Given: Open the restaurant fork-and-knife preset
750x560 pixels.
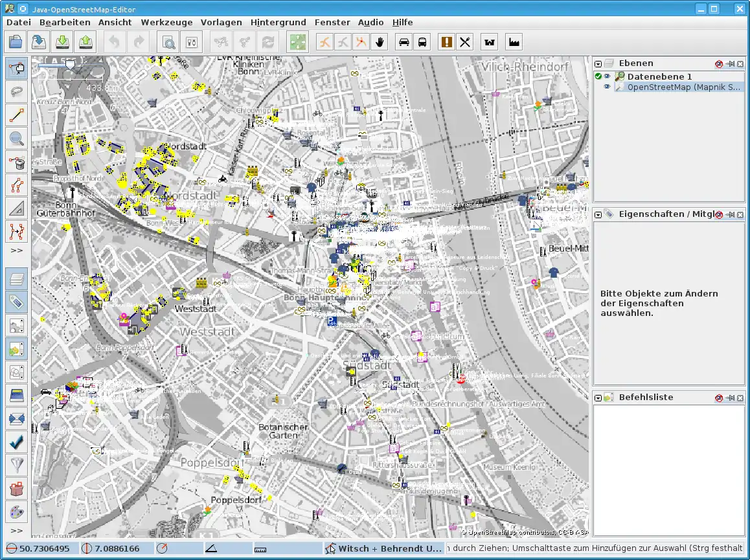Looking at the screenshot, I should (465, 42).
